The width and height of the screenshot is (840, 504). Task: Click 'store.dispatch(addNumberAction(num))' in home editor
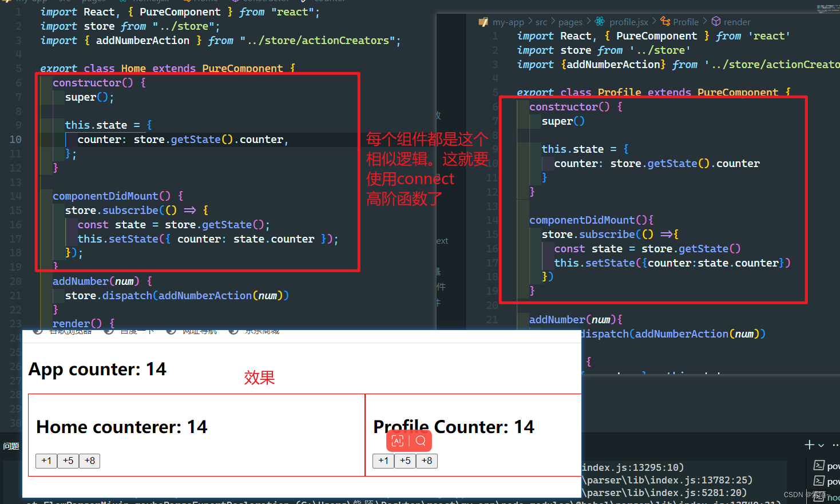click(177, 295)
